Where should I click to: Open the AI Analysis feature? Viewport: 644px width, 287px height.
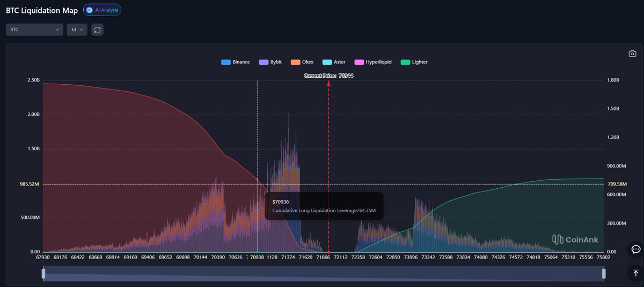pyautogui.click(x=102, y=10)
